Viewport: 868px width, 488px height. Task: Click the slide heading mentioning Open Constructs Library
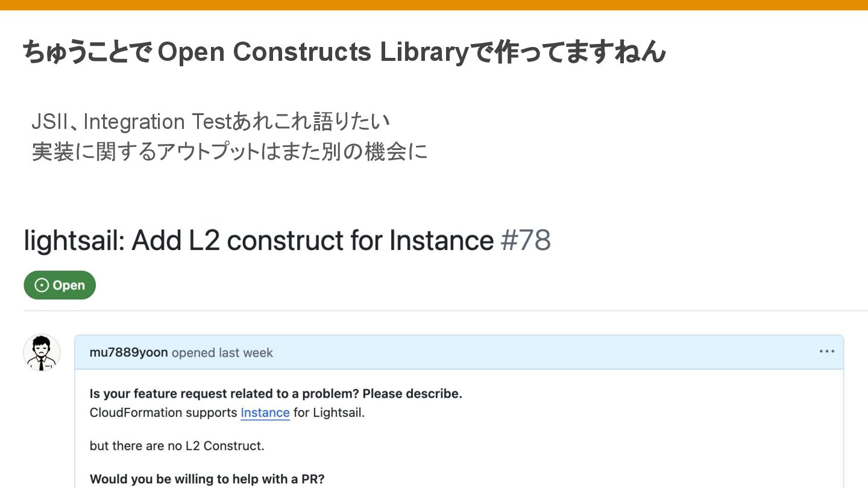coord(344,52)
